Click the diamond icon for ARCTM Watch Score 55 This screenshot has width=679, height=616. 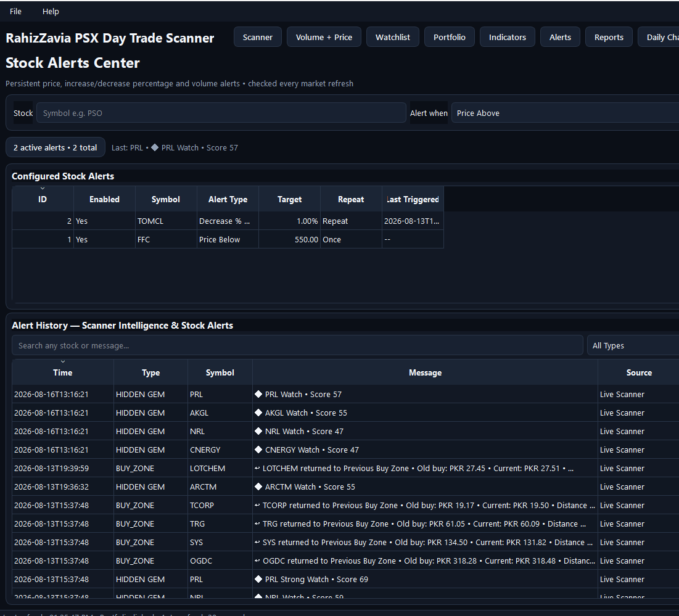click(258, 487)
